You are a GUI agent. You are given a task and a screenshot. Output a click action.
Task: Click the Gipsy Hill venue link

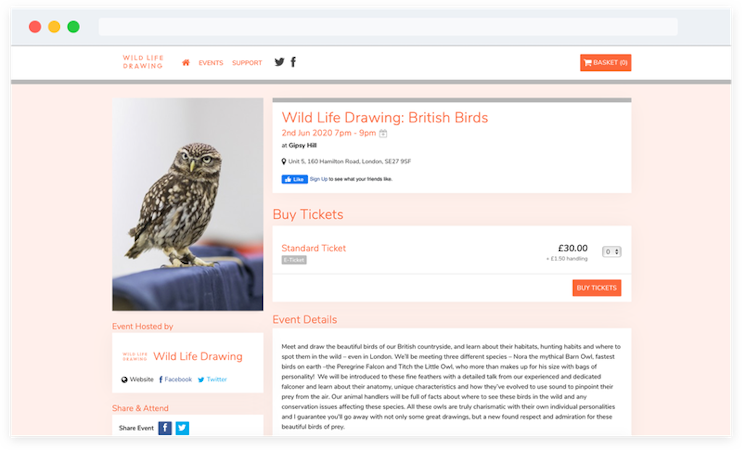click(x=302, y=145)
